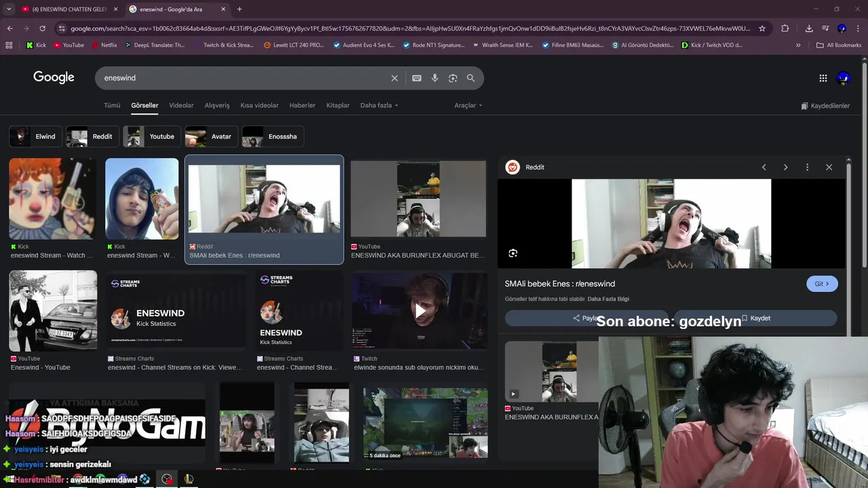Open the Google account avatar
This screenshot has height=488, width=868.
click(843, 78)
